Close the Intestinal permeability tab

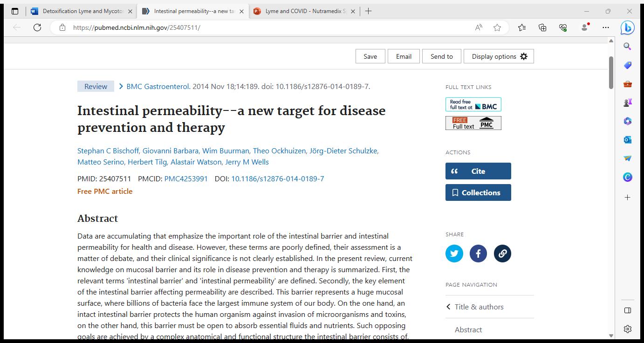[241, 11]
